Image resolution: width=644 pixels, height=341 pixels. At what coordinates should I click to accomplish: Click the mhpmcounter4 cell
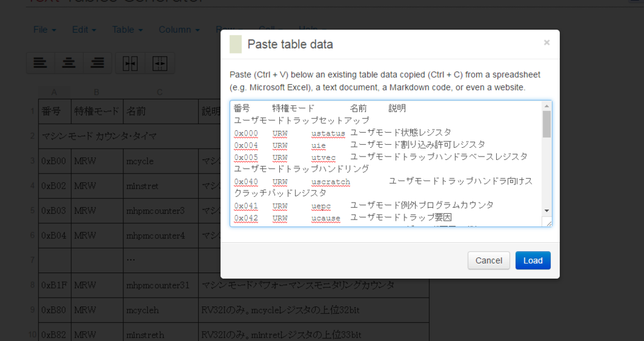160,235
